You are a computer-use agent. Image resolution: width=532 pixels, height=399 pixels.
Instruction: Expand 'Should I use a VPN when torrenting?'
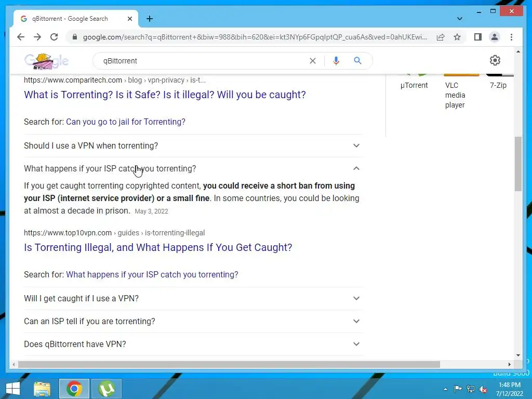(x=192, y=145)
